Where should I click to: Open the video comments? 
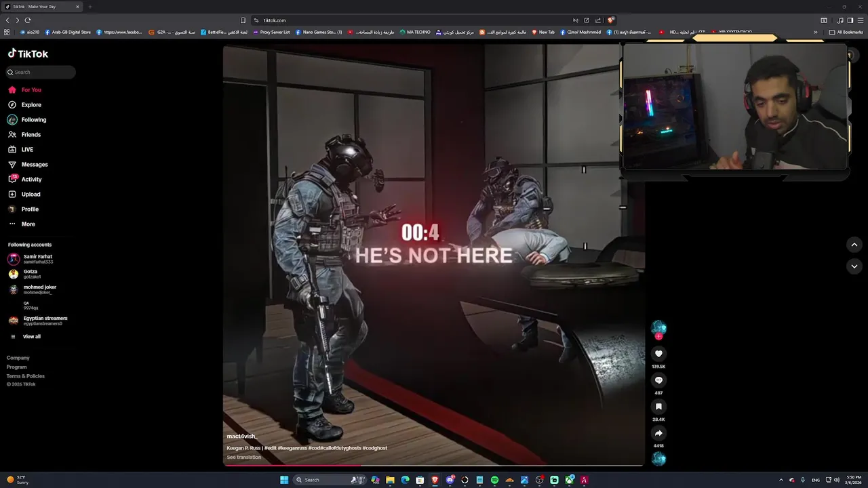[658, 380]
